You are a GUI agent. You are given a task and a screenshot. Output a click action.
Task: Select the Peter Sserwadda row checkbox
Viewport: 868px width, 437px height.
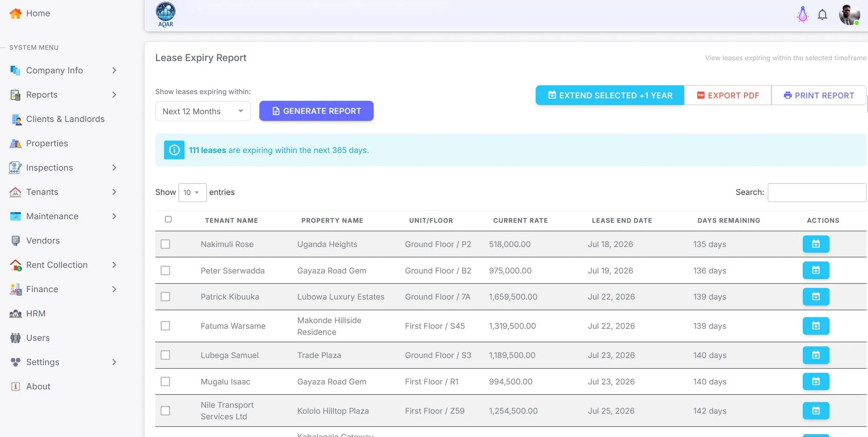[x=165, y=271]
